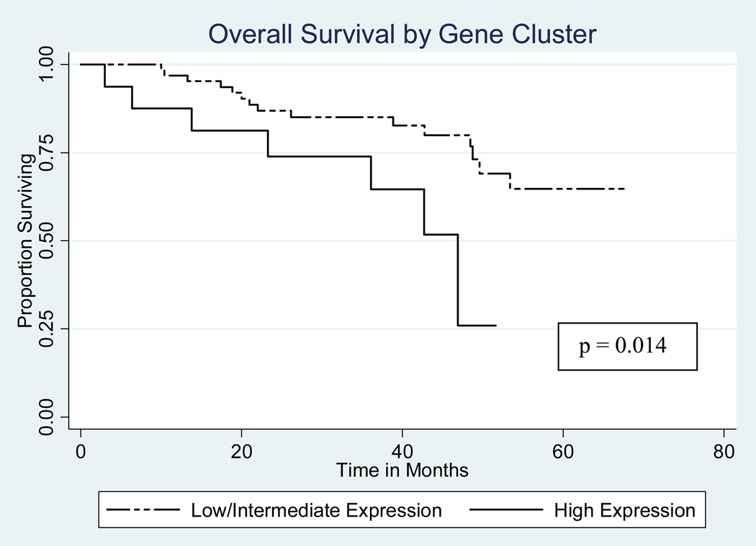756x546 pixels.
Task: Click the 'Time in Months' x-axis title
Action: [402, 471]
